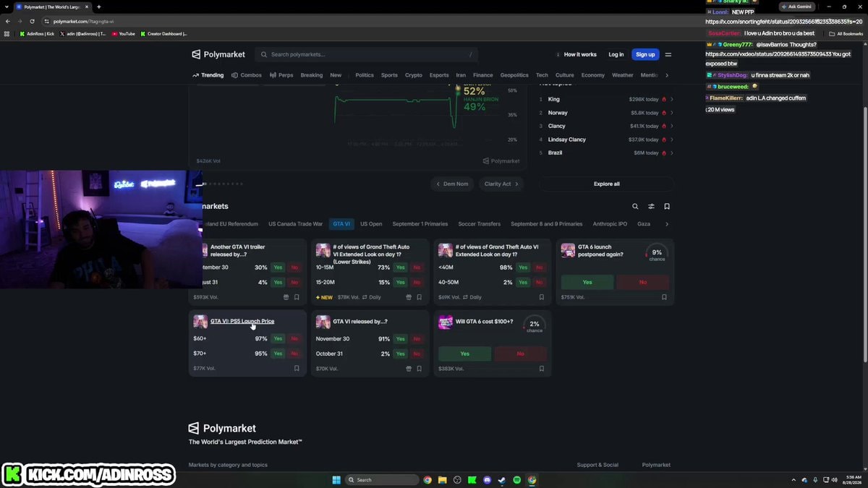Open Steam from the taskbar

[502, 479]
